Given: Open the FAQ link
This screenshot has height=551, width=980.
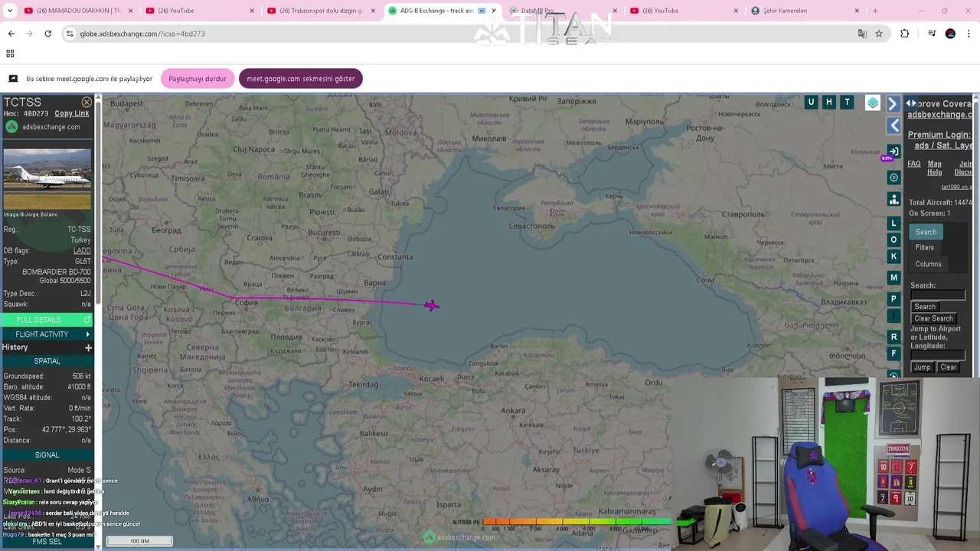Looking at the screenshot, I should [x=914, y=164].
